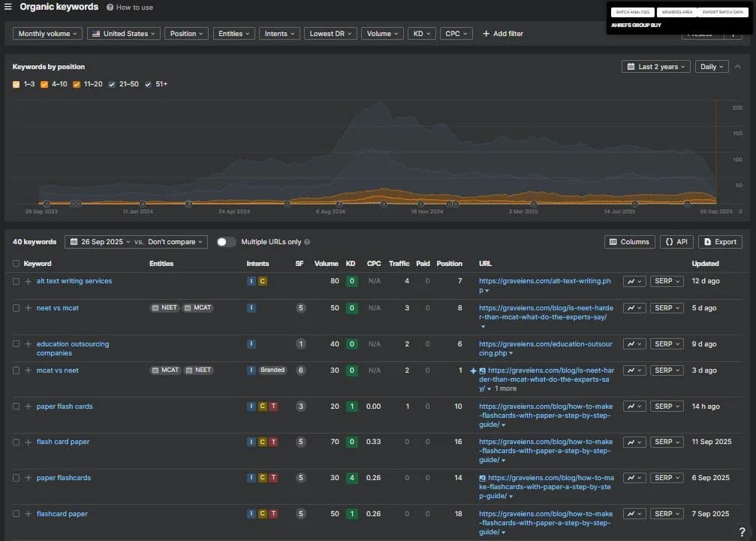Expand plus icon for alt text writing services

pyautogui.click(x=29, y=281)
